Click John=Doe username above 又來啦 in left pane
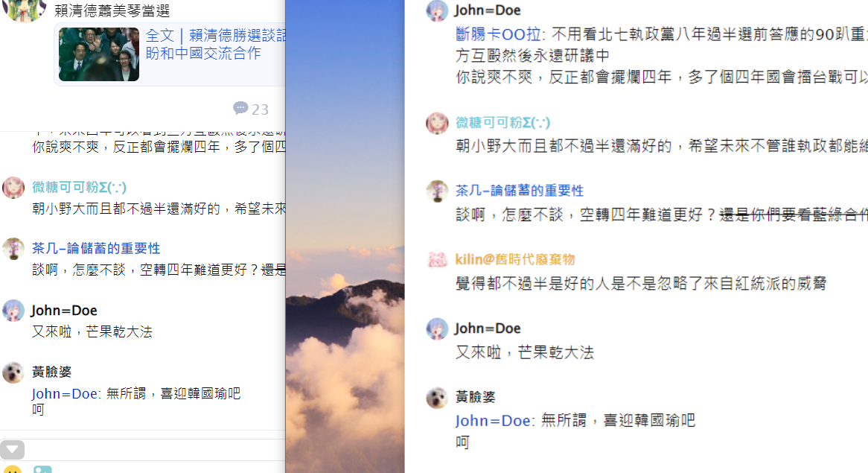The image size is (868, 473). (x=64, y=310)
